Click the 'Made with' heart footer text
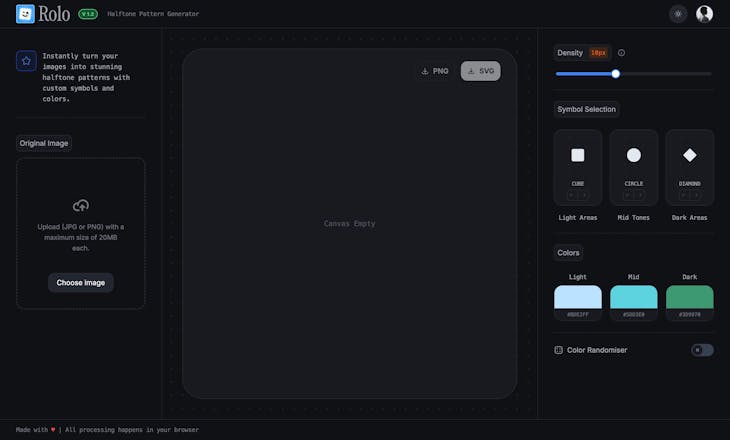730x440 pixels. [x=35, y=430]
